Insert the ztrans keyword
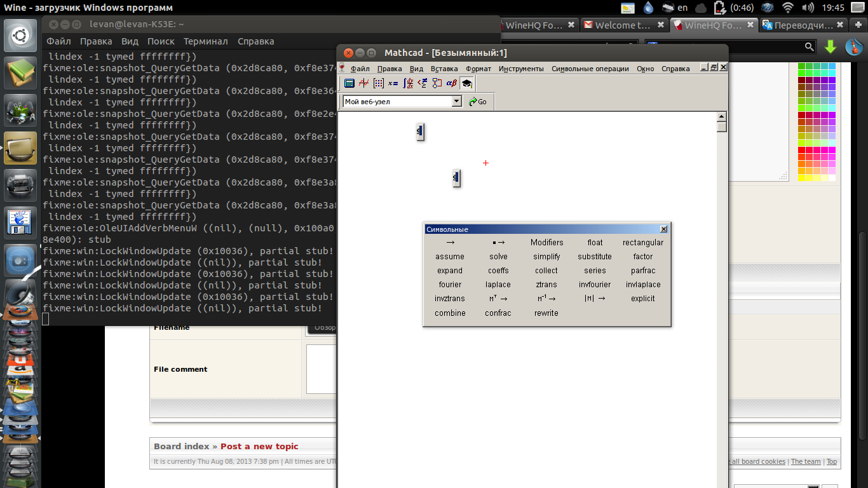Viewport: 868px width, 488px height. tap(546, 285)
